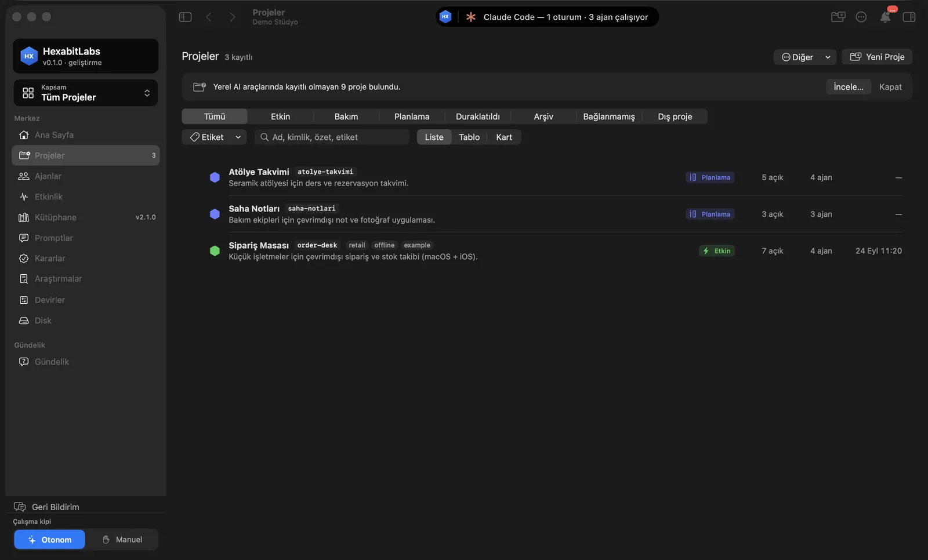Open the Diğer dropdown menu
The image size is (928, 560).
(804, 57)
